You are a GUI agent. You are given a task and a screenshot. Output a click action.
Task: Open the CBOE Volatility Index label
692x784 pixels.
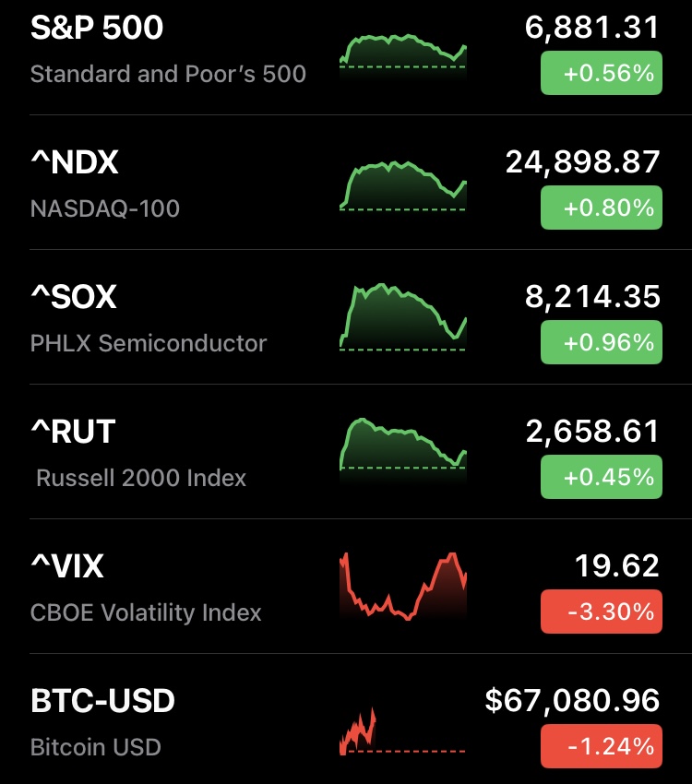[x=146, y=612]
